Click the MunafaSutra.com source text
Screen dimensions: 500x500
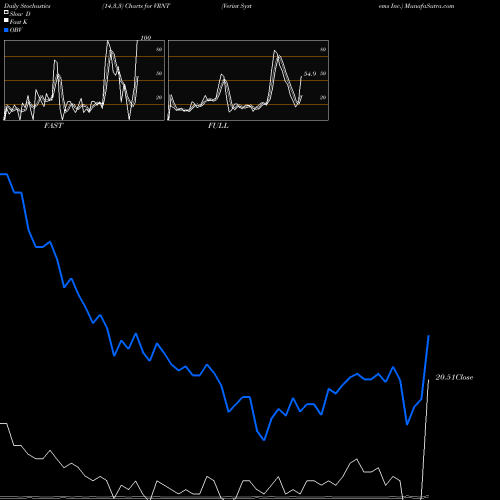tap(429, 6)
